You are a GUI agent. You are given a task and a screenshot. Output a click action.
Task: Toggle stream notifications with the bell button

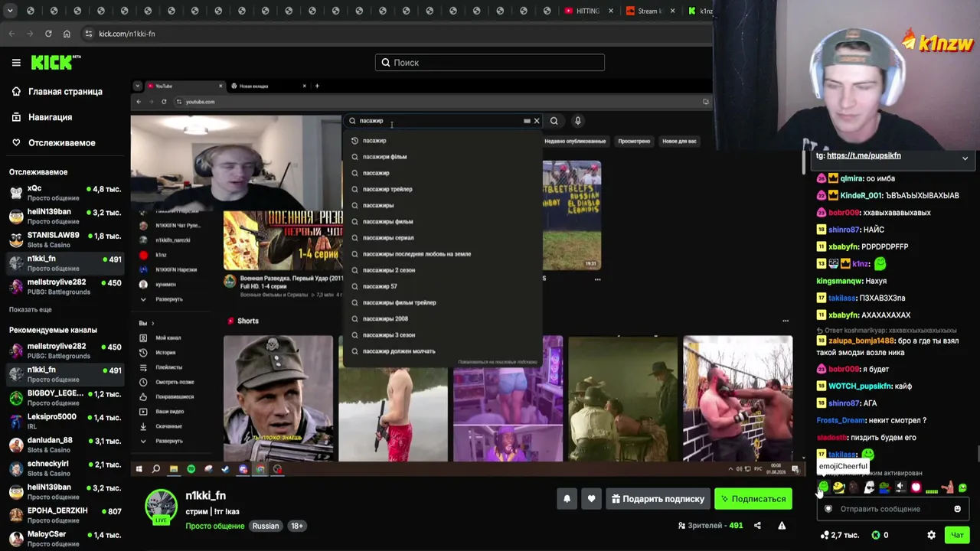[567, 499]
